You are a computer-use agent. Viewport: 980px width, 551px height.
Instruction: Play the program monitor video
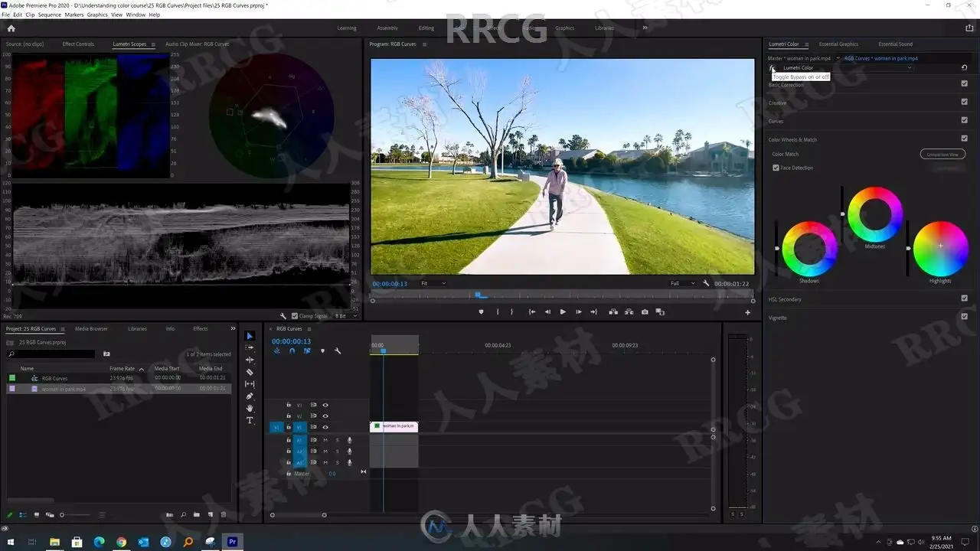click(x=563, y=312)
